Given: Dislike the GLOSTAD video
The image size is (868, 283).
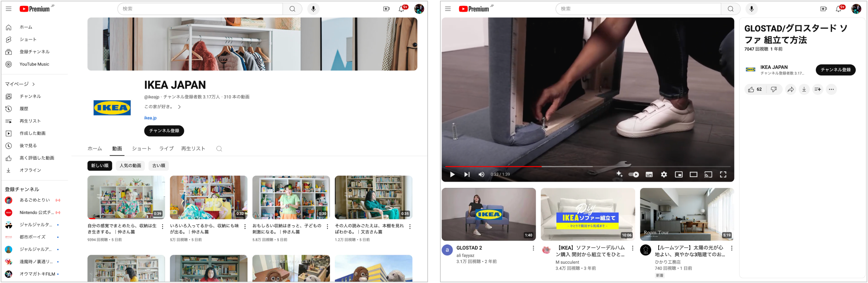Looking at the screenshot, I should [774, 89].
